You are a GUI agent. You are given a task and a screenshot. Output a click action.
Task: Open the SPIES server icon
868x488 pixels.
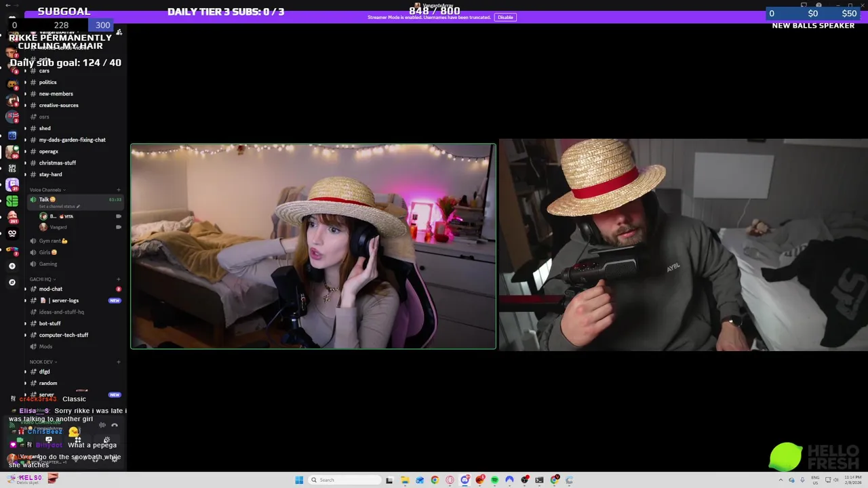coord(12,167)
